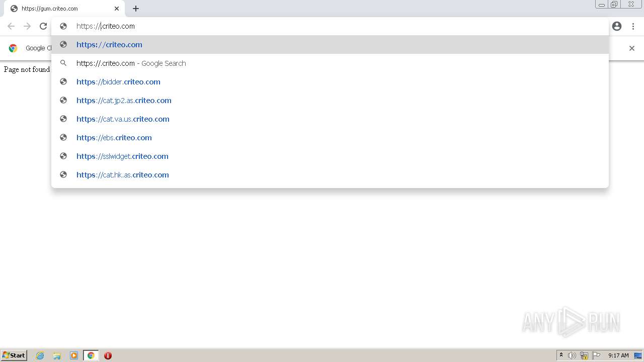Open the volume speaker tray icon
The height and width of the screenshot is (362, 644).
point(572,355)
